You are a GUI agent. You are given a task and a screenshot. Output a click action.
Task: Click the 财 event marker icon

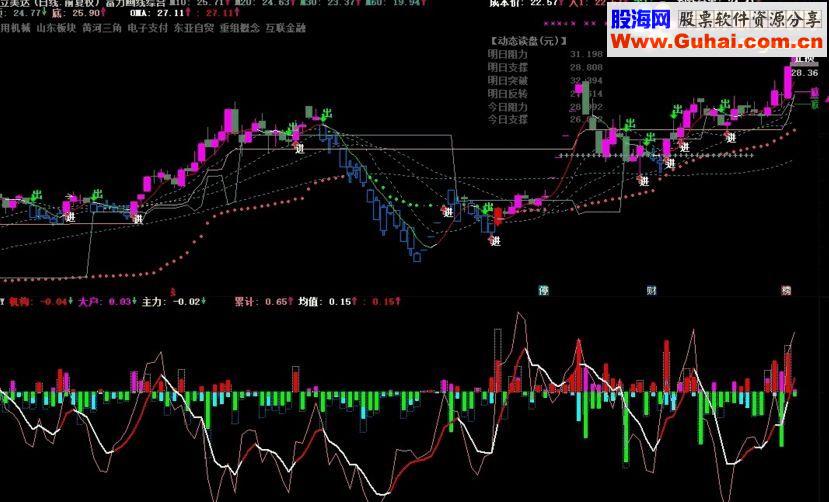[x=651, y=290]
